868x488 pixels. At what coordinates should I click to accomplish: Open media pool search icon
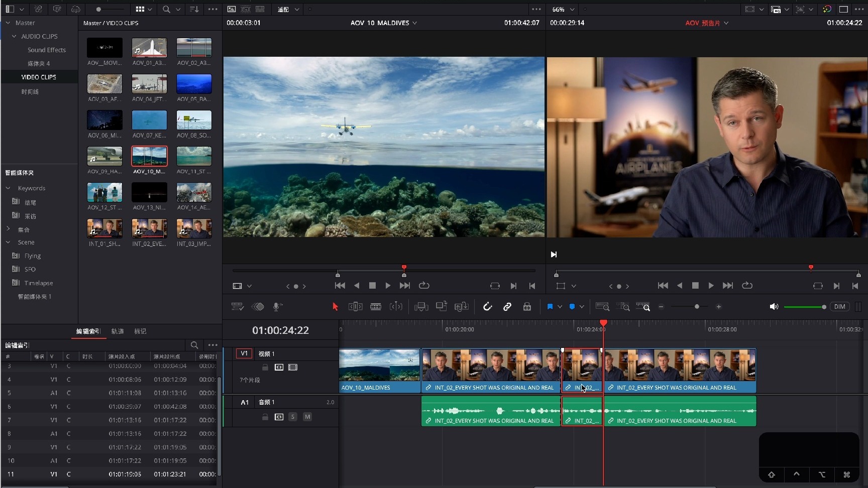tap(166, 10)
